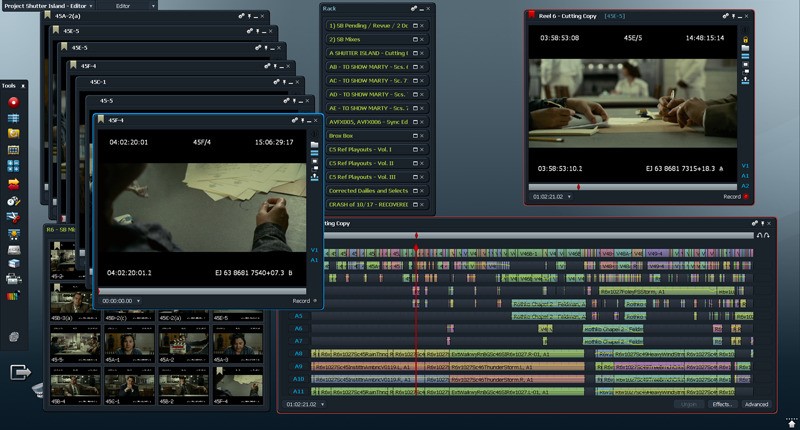Click the red playhead marker on the timeline
The width and height of the screenshot is (800, 430).
[x=416, y=236]
